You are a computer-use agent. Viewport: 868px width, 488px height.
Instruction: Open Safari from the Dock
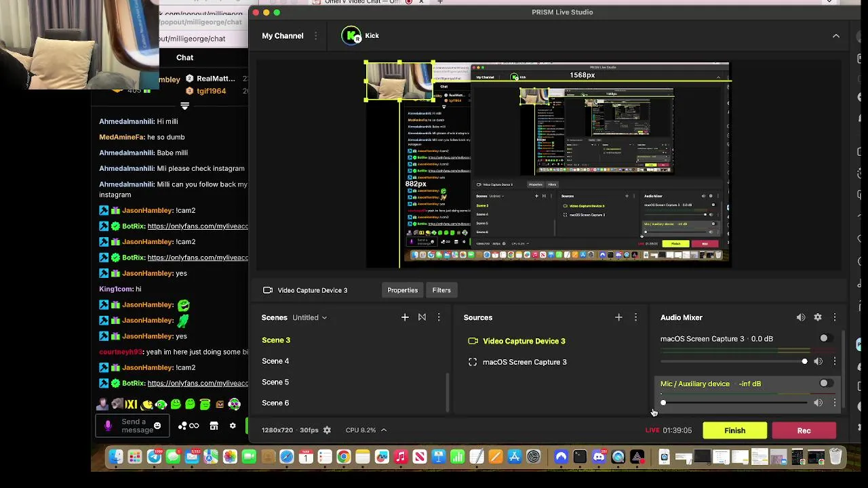(287, 457)
